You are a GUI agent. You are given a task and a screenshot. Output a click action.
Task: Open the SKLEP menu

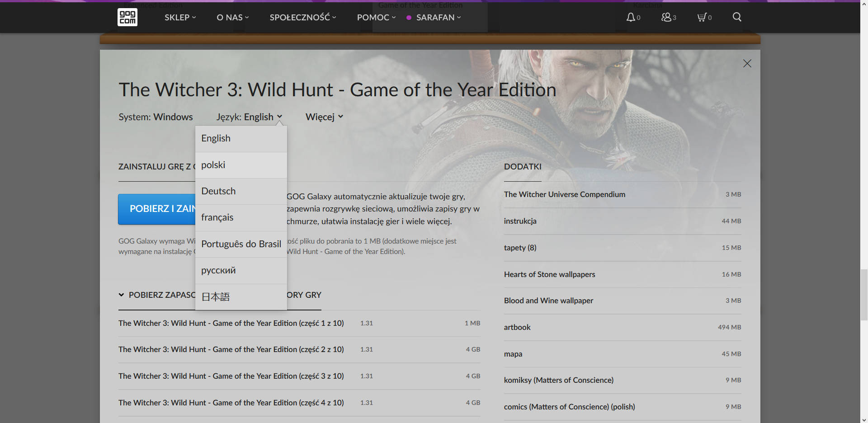click(x=180, y=17)
